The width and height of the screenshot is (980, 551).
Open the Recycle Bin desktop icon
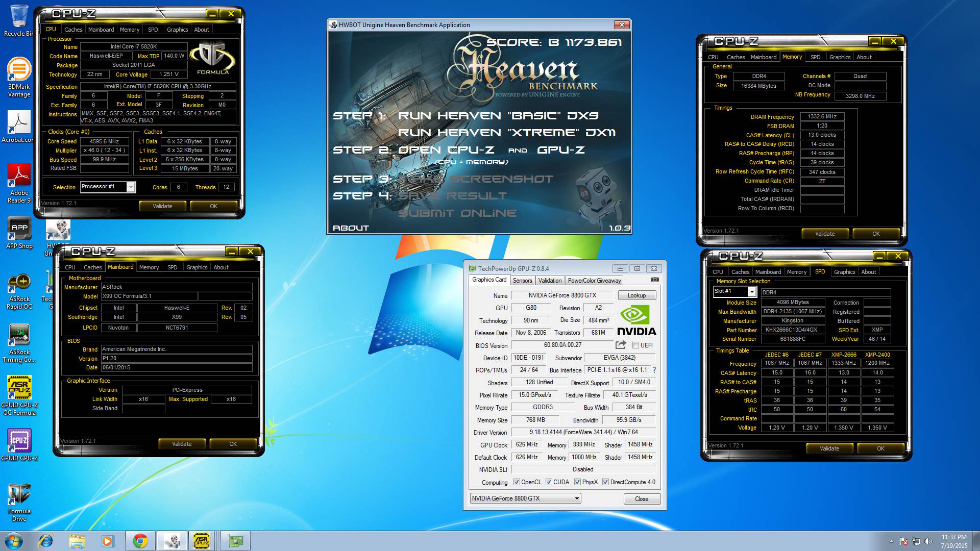pyautogui.click(x=18, y=20)
